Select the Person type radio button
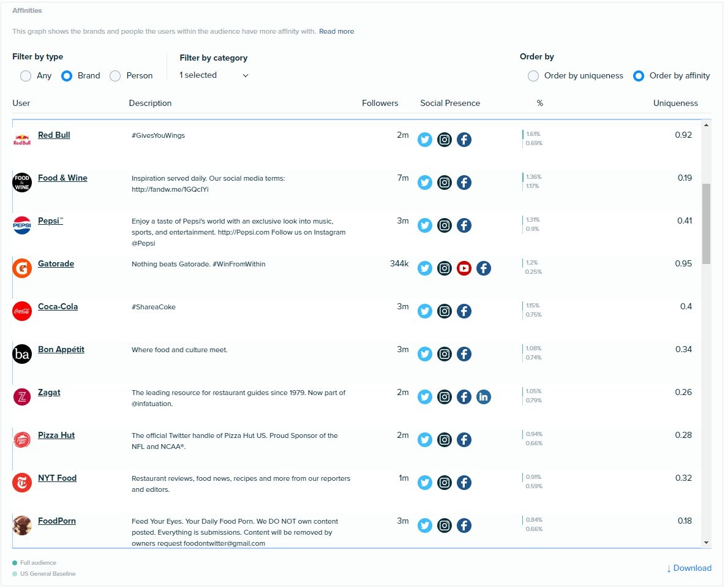 115,76
